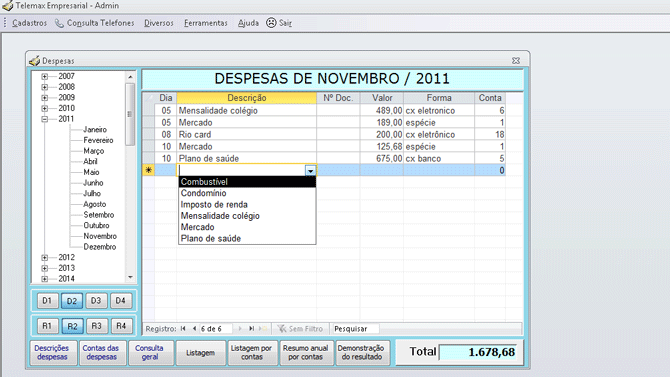
Task: Close the Despesas window
Action: click(516, 61)
